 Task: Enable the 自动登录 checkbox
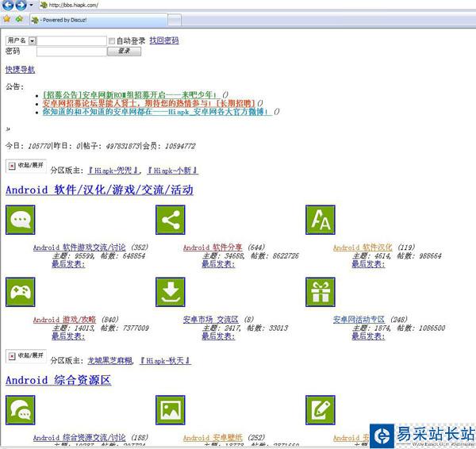pos(112,40)
